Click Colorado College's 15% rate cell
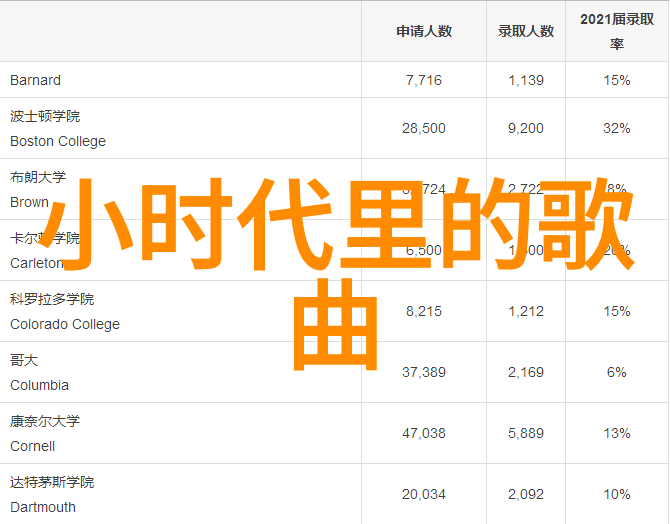670x524 pixels. coord(617,311)
